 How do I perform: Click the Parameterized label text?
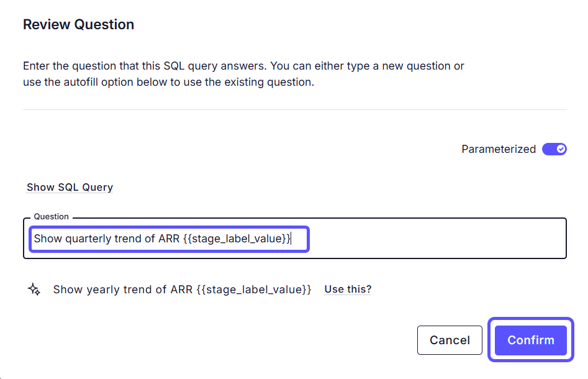click(x=498, y=149)
